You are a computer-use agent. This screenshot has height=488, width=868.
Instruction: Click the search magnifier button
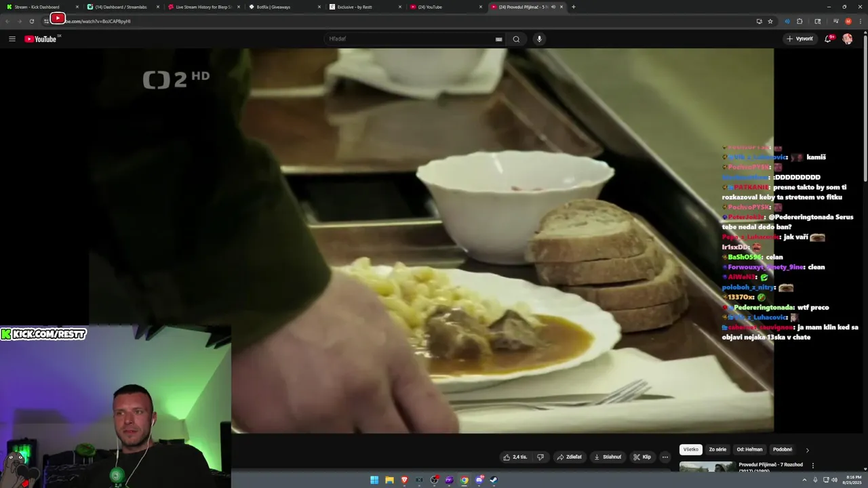point(516,39)
